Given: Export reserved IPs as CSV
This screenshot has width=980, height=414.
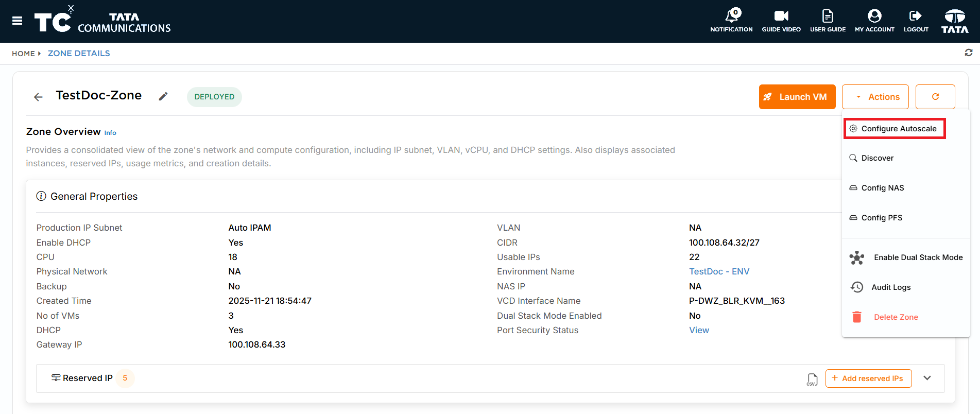Looking at the screenshot, I should coord(812,379).
